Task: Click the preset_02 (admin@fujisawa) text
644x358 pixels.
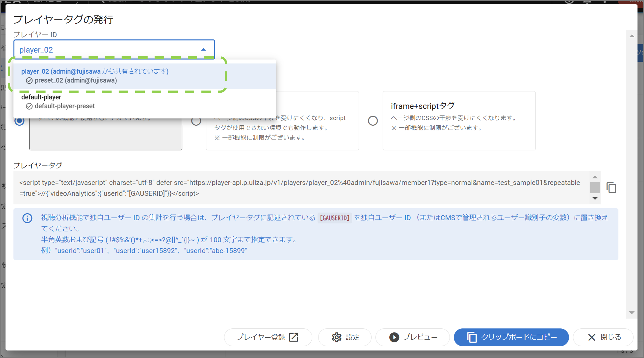Action: click(x=76, y=80)
